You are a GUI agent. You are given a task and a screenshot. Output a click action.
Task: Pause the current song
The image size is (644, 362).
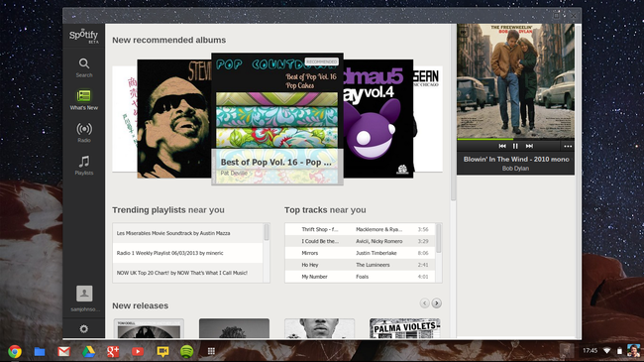(x=515, y=146)
